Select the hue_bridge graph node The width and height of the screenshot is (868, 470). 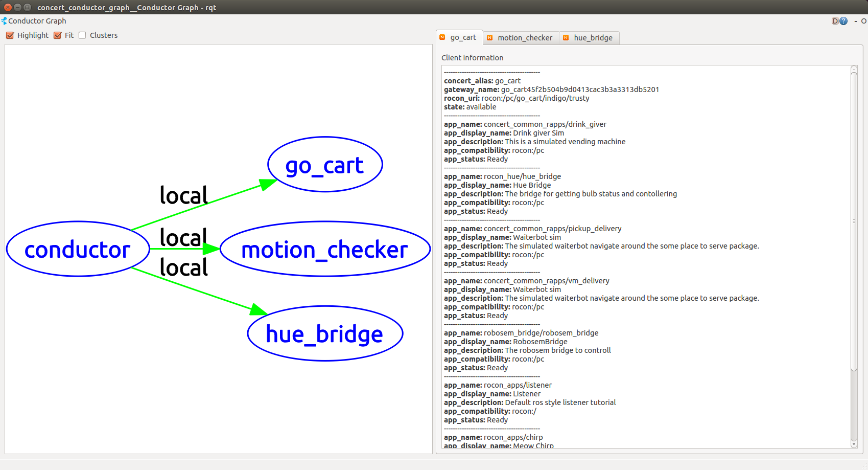tap(325, 333)
